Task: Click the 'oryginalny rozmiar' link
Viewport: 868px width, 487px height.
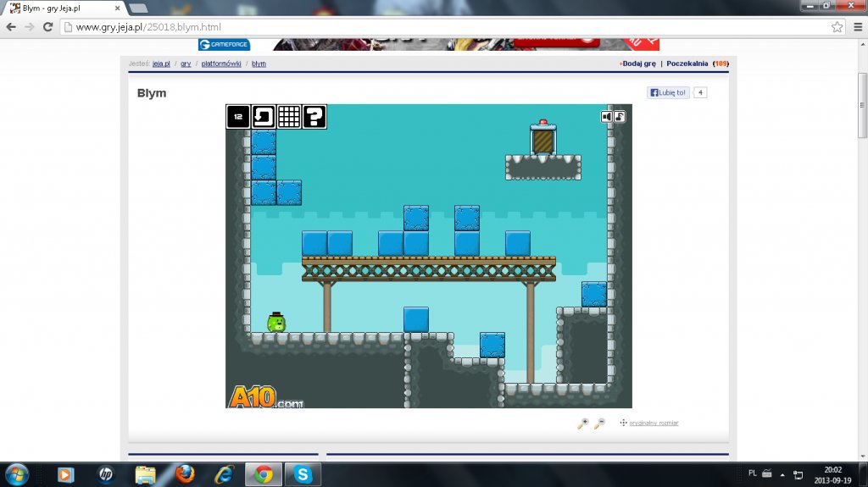Action: click(x=654, y=423)
